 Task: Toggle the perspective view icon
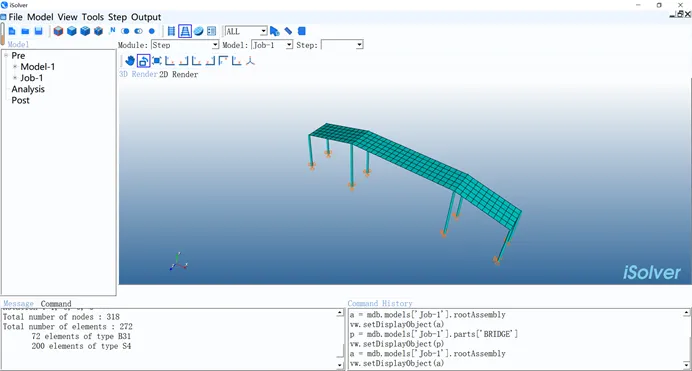coord(185,31)
